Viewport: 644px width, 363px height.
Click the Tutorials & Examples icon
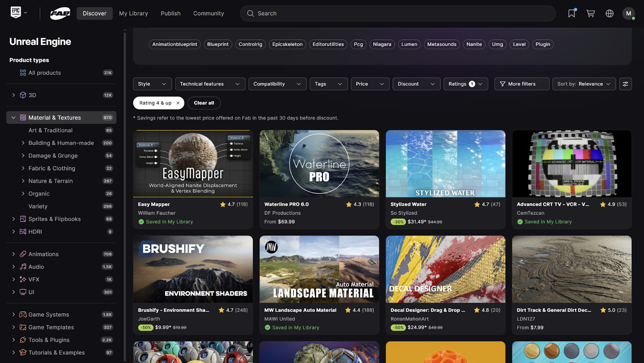pos(23,353)
